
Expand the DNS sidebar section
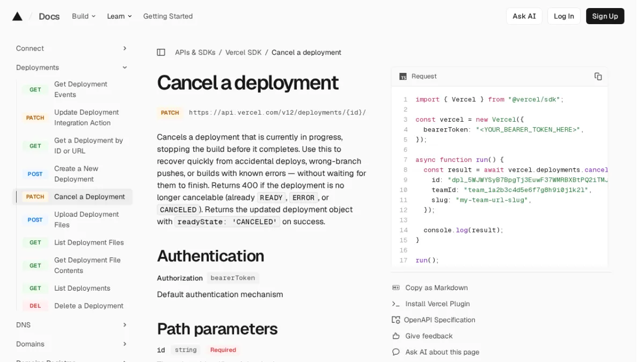tap(72, 325)
